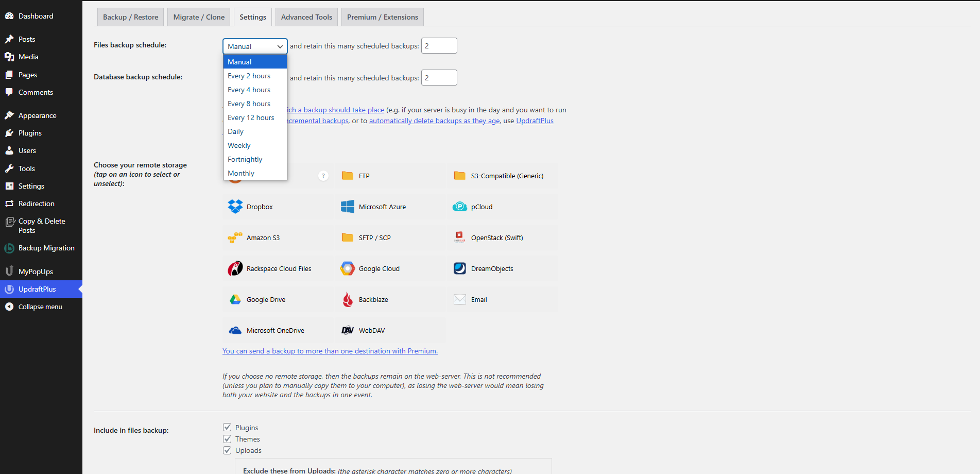Viewport: 980px width, 474px height.
Task: Open automatically delete backups as they age link
Action: [x=434, y=121]
